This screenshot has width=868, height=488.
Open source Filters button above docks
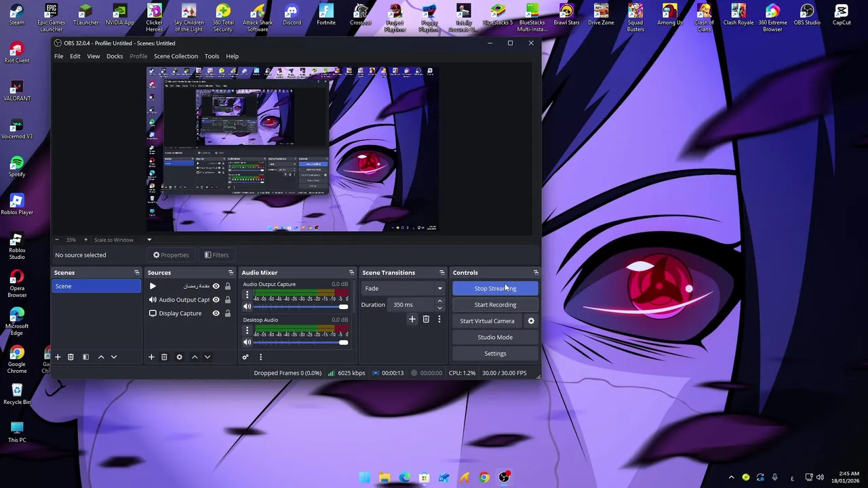216,255
